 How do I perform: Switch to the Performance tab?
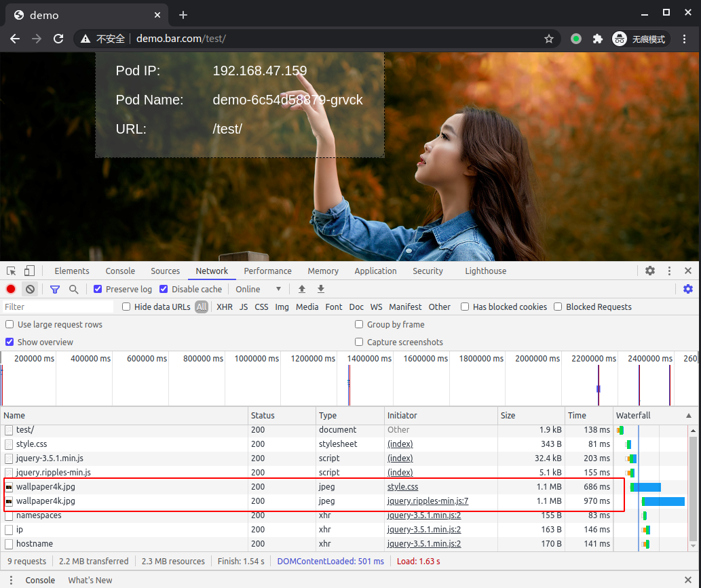[267, 271]
